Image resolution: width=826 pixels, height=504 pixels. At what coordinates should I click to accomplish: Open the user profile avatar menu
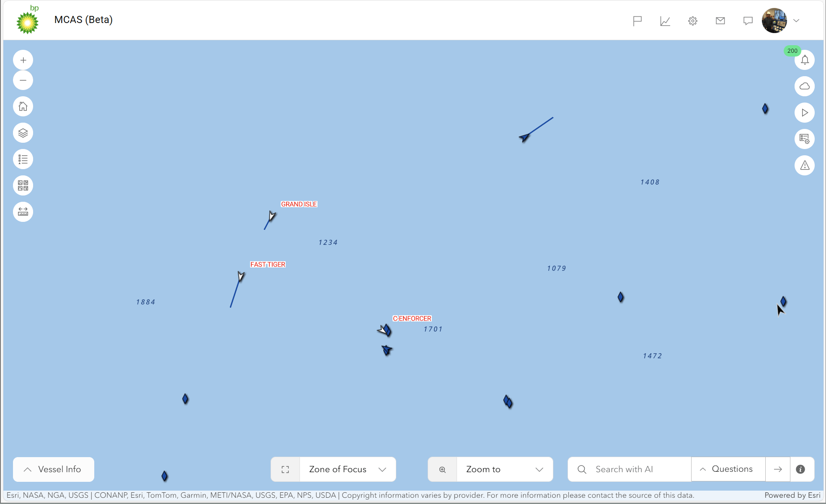(x=774, y=21)
